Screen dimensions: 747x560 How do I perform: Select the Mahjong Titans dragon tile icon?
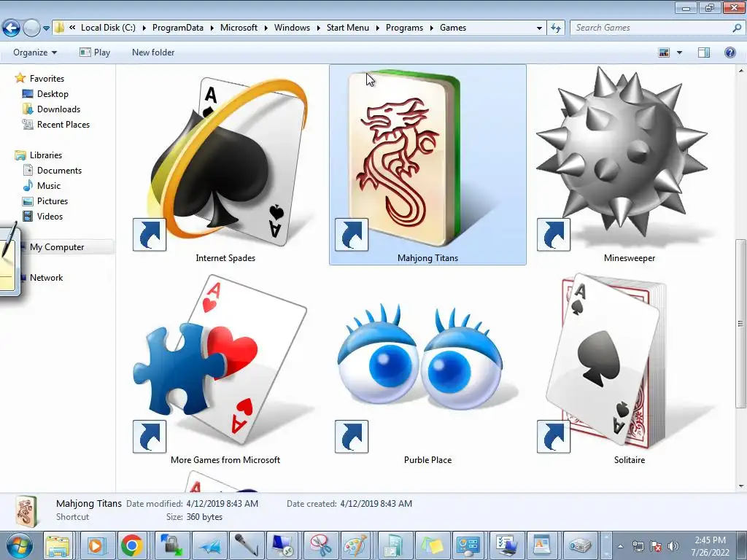coord(427,164)
